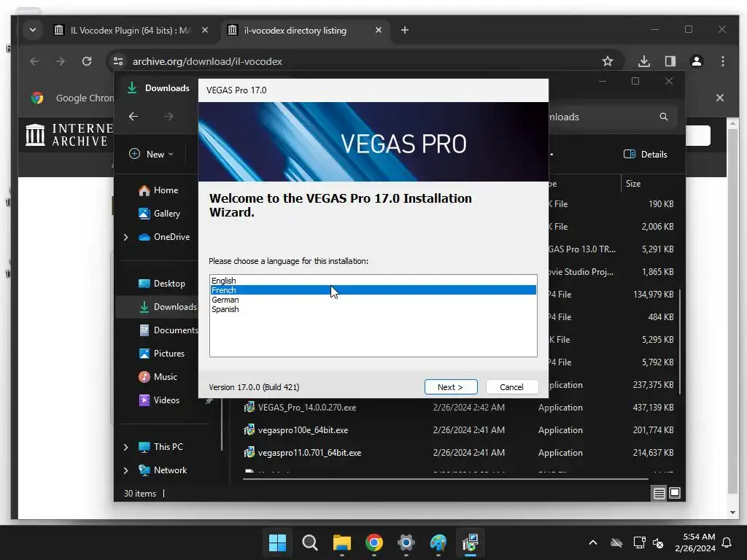Click the Explorer search icon
This screenshot has width=747, height=560.
coord(664,117)
